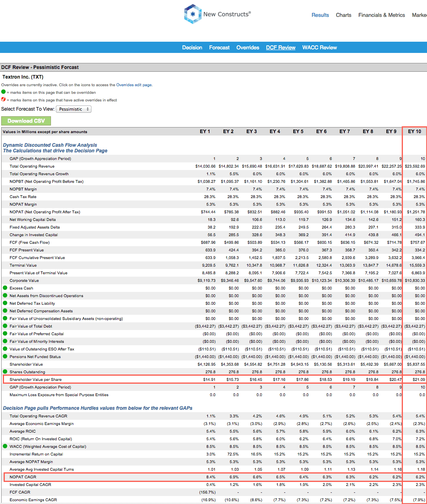
Task: Click override dot beside Shares Outstanding
Action: pos(5,372)
